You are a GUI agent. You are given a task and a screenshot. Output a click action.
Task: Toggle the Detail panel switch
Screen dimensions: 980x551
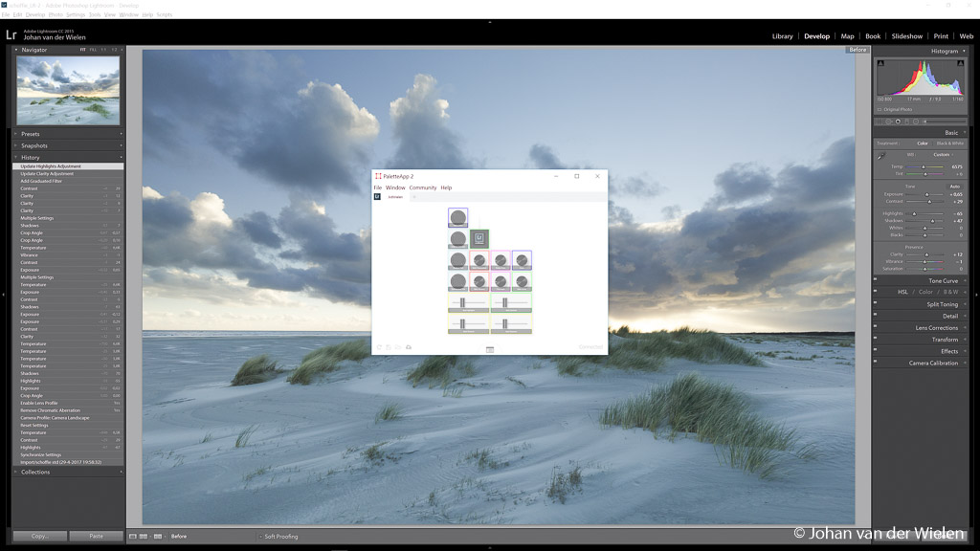[x=875, y=314]
